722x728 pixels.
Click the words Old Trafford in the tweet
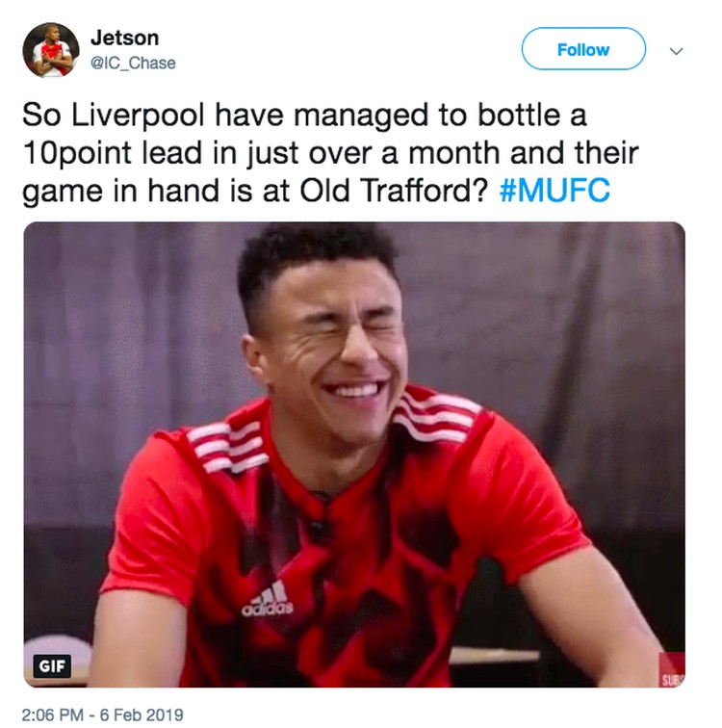pyautogui.click(x=394, y=190)
